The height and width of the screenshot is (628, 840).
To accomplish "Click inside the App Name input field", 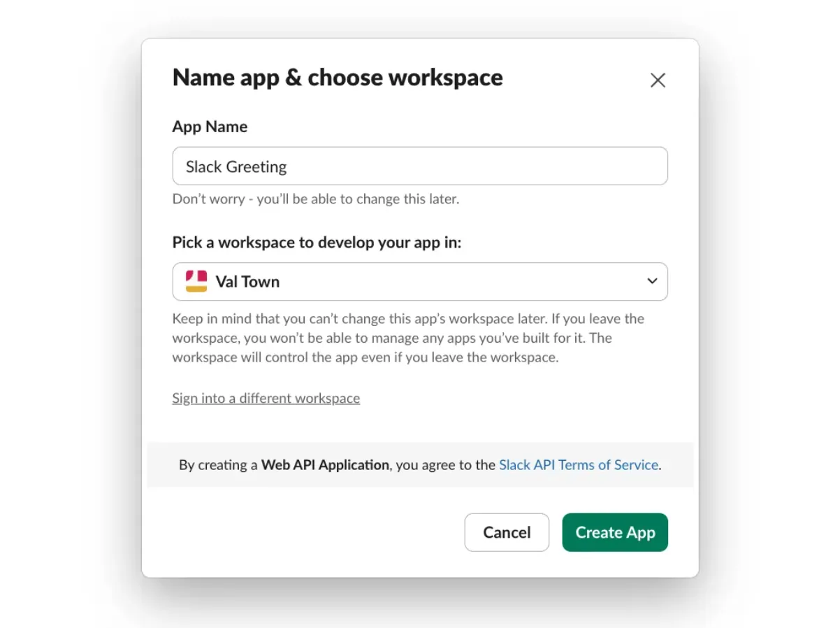I will coord(419,166).
